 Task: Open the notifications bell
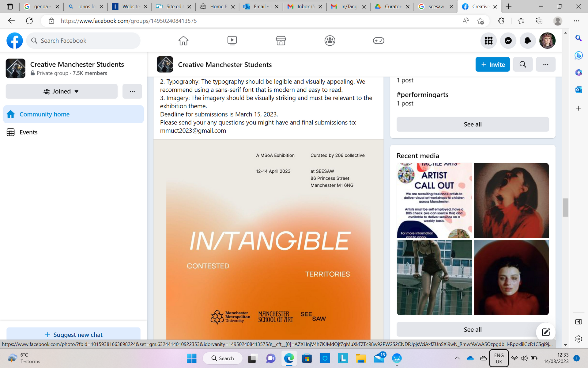pos(528,40)
